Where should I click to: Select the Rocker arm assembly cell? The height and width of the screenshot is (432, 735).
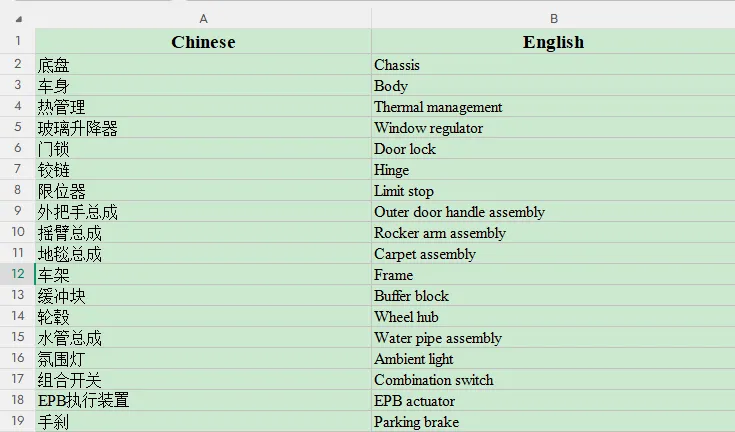tap(553, 232)
